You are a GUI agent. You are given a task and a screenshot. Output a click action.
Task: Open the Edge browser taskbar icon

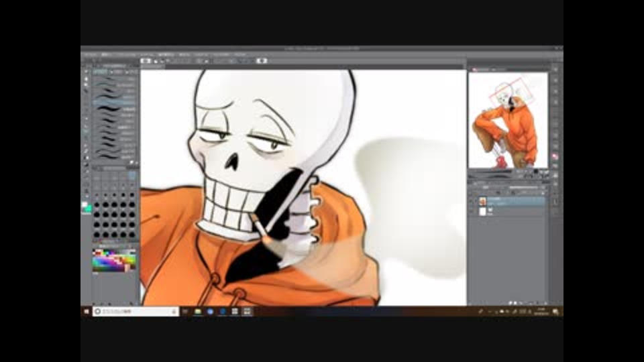click(223, 312)
